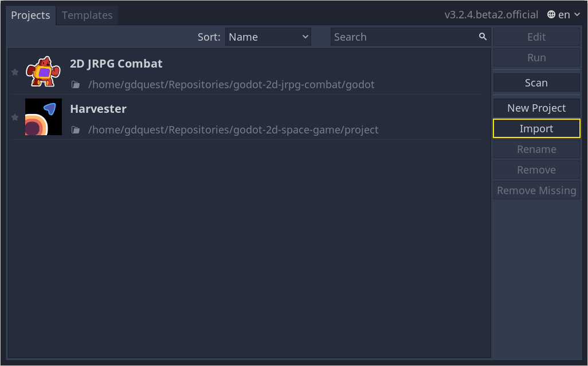Switch to the Templates tab
The height and width of the screenshot is (366, 588).
click(87, 15)
